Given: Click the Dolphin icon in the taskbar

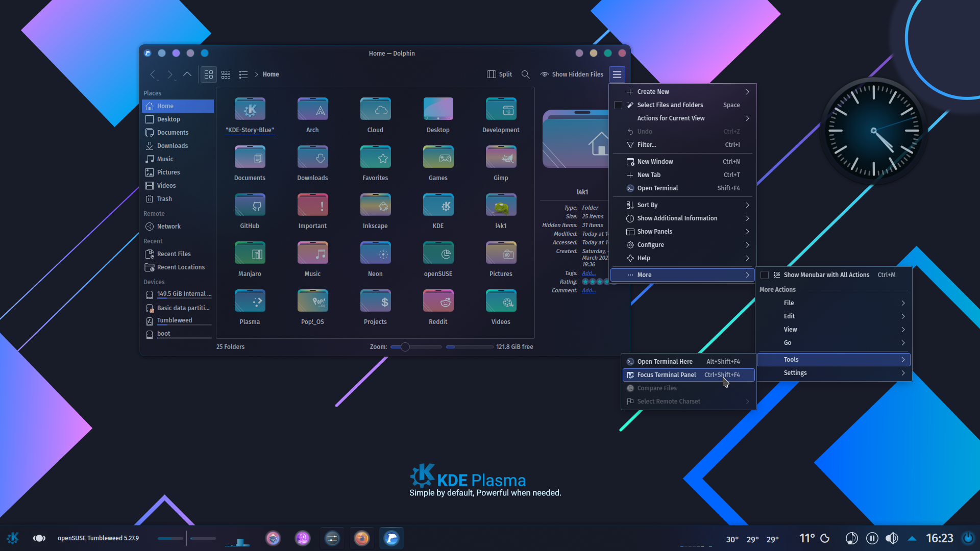Looking at the screenshot, I should click(x=391, y=538).
